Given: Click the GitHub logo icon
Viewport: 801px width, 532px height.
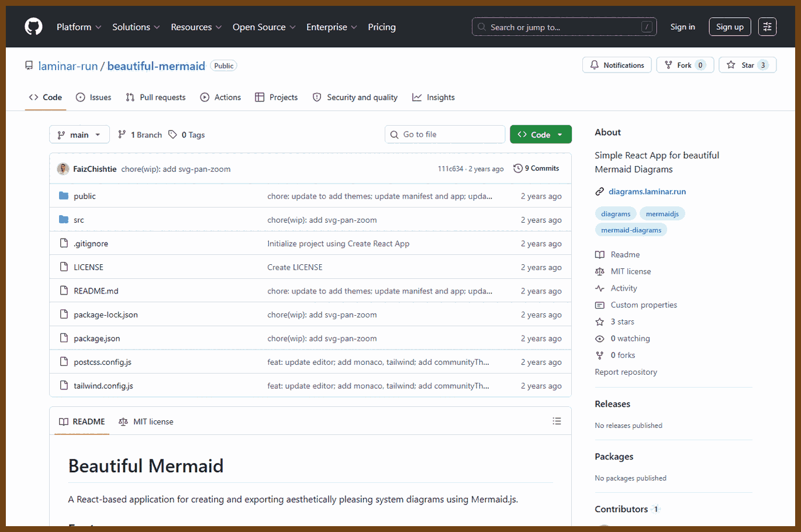Looking at the screenshot, I should (33, 27).
